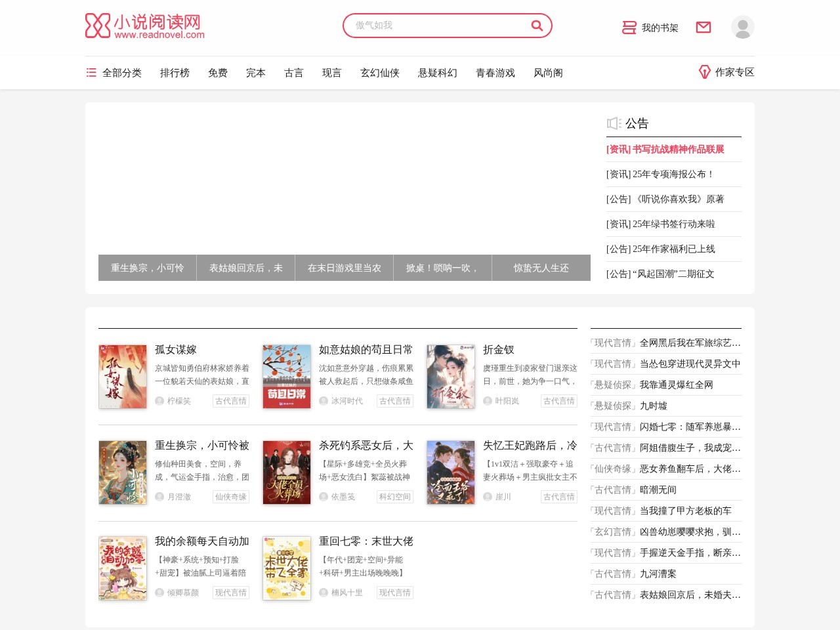Open the 排行榜 menu item
This screenshot has width=840, height=630.
coord(175,73)
